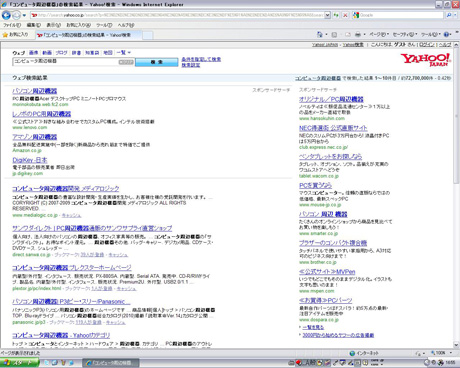Open the address bar URL history dropdown

click(x=327, y=15)
